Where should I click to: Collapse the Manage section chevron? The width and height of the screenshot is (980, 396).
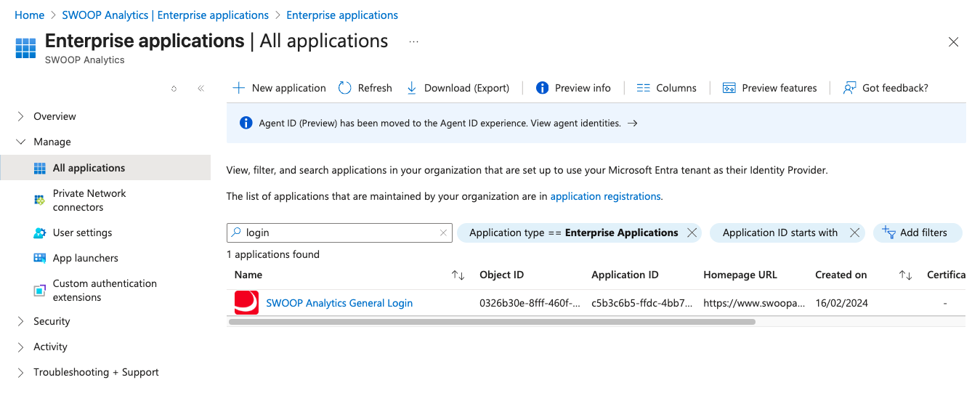(20, 142)
